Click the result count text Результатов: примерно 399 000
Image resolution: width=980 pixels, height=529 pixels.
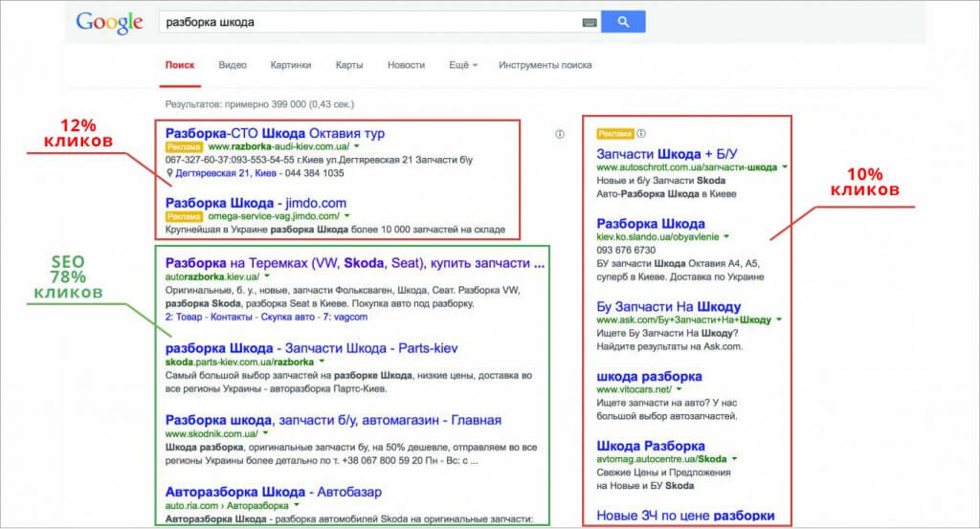click(259, 104)
